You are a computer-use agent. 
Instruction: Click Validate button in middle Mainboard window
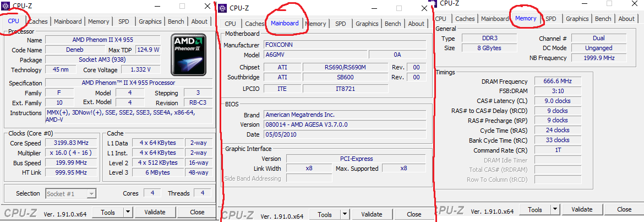(372, 215)
